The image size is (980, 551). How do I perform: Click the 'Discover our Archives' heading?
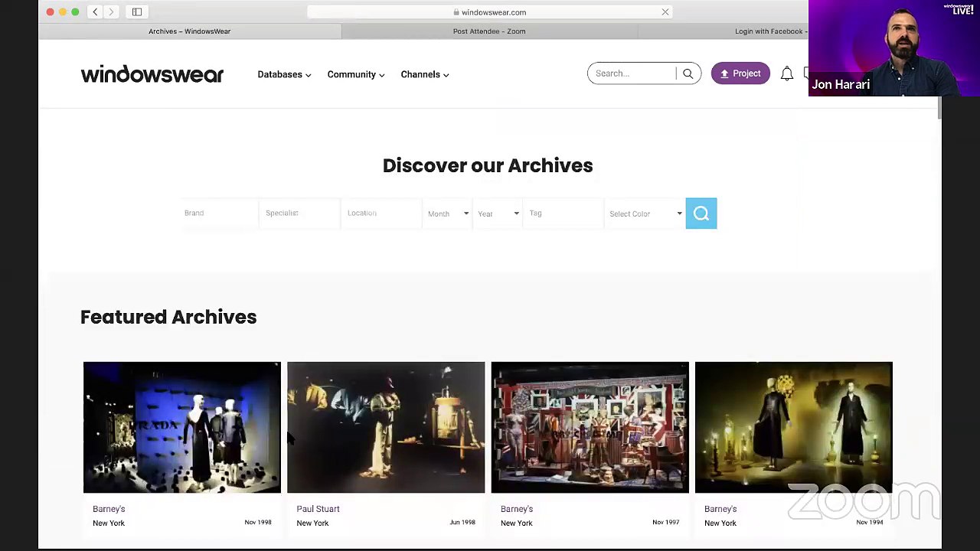(488, 165)
